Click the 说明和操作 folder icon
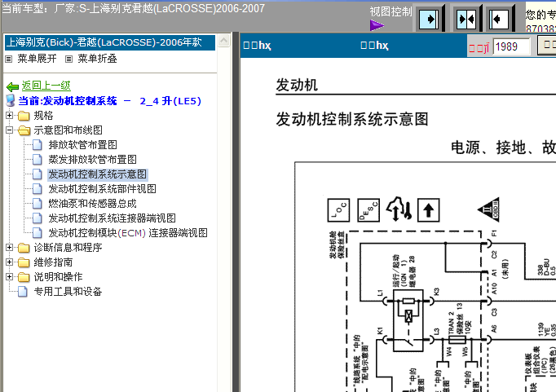Screen dimensions: 556x392 pyautogui.click(x=24, y=277)
